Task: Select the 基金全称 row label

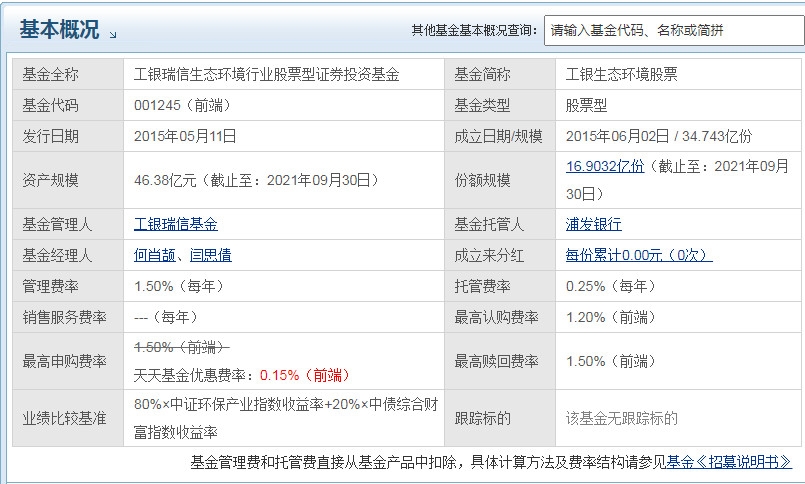Action: pyautogui.click(x=50, y=74)
